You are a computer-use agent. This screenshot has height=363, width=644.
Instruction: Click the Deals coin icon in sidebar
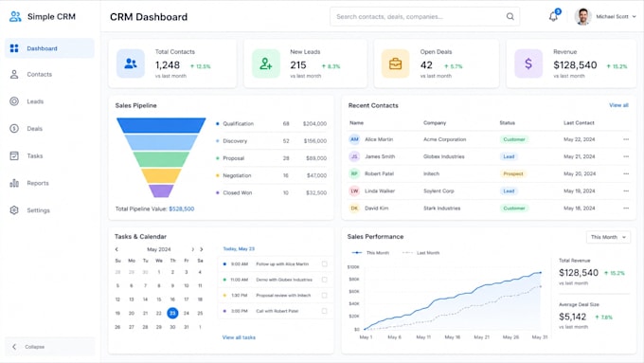pyautogui.click(x=14, y=128)
